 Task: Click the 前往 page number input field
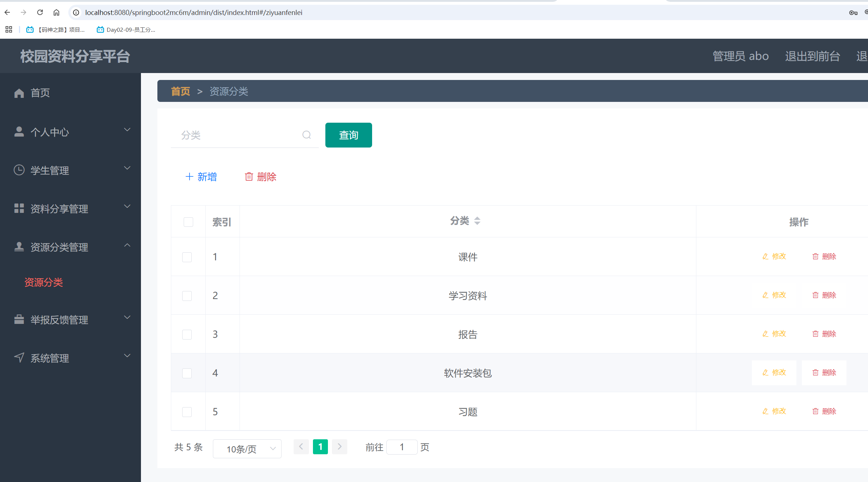(x=402, y=447)
